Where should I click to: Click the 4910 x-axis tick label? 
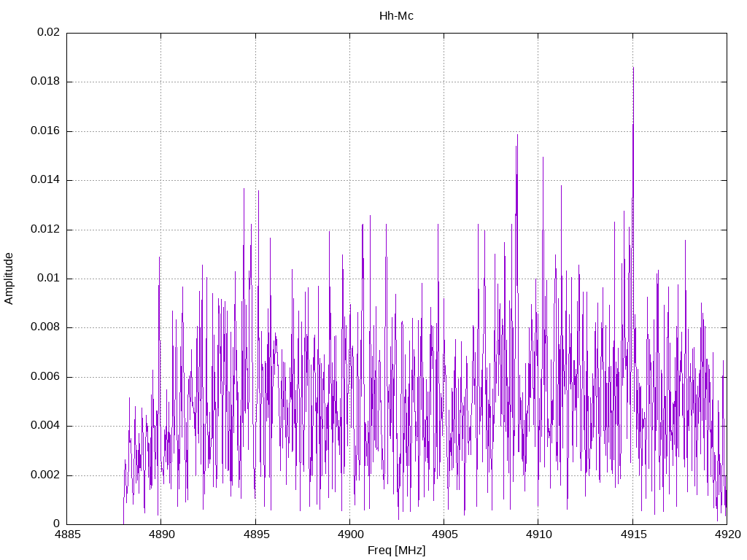point(539,534)
